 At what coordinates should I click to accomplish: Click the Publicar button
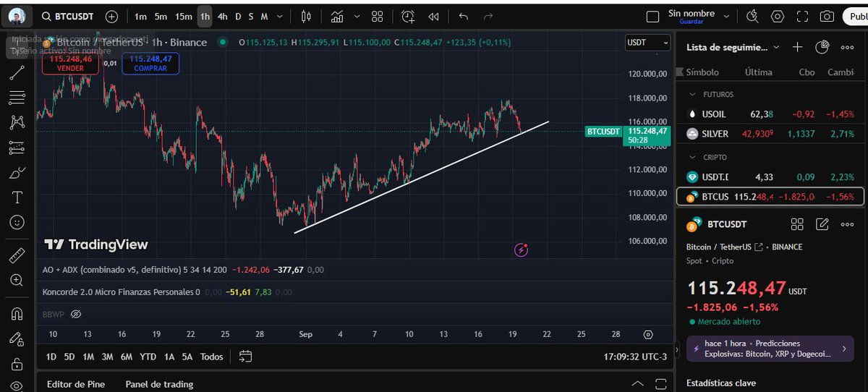click(856, 16)
